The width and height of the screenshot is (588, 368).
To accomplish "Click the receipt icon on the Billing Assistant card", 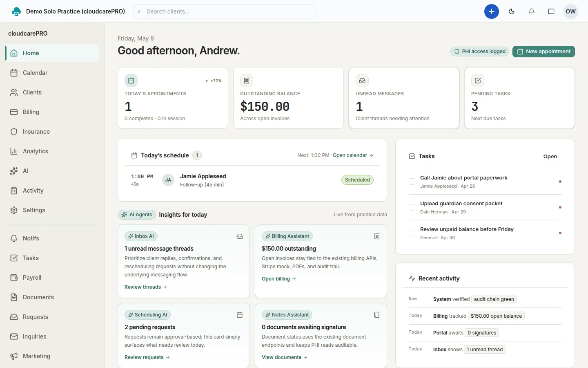I will pyautogui.click(x=377, y=236).
